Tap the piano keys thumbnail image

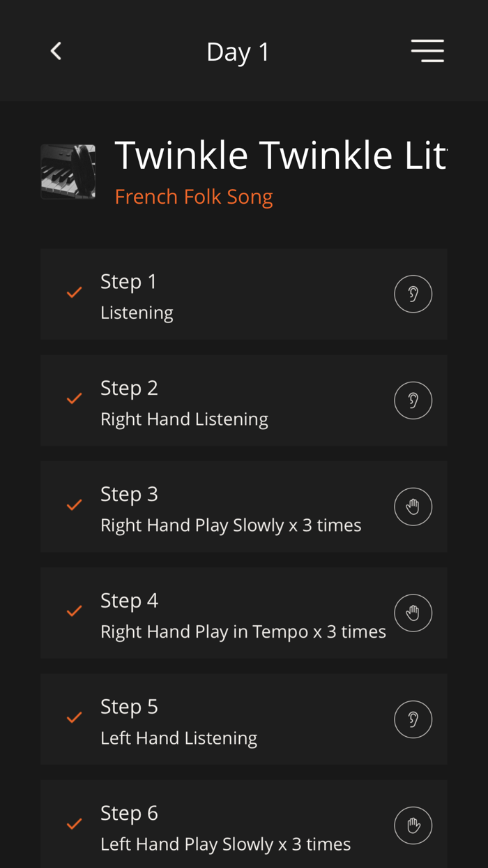pos(68,170)
